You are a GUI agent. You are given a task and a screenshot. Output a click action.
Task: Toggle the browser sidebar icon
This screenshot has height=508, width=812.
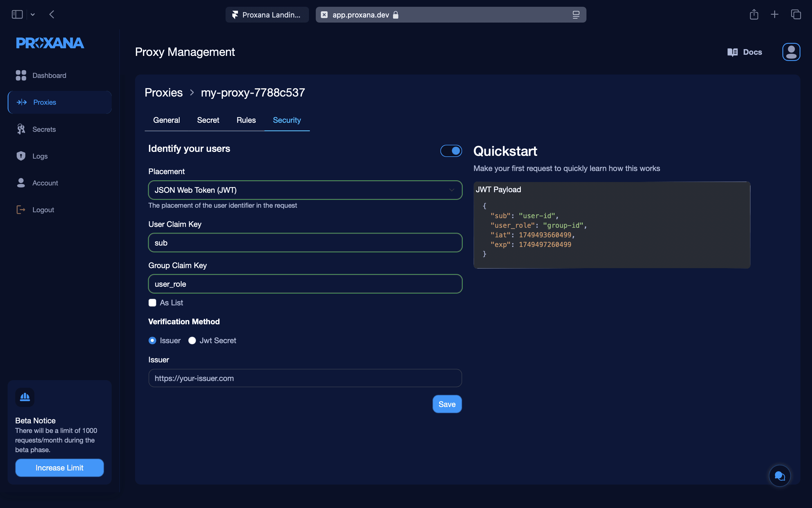click(17, 14)
